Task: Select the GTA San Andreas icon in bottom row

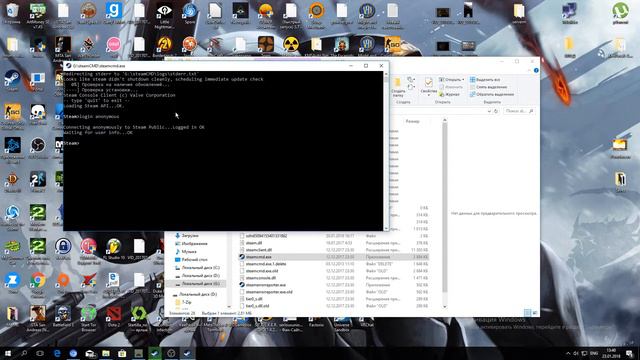Action: pos(38,317)
